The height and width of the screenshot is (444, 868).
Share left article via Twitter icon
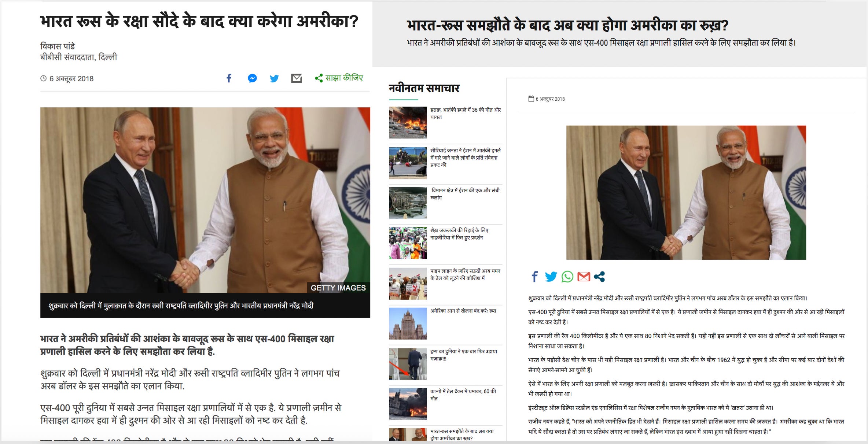274,78
